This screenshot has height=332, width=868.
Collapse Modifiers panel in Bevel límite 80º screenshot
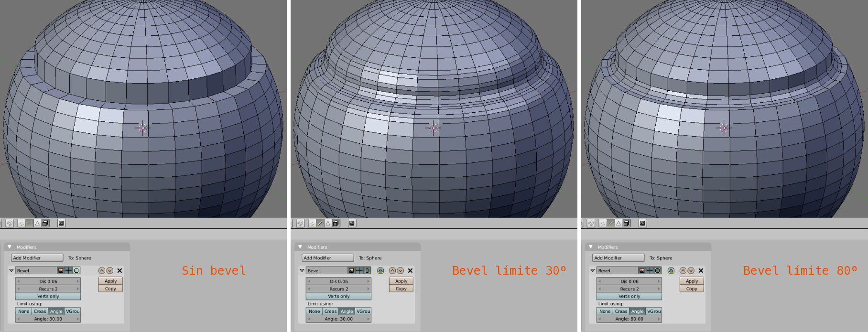(x=591, y=247)
